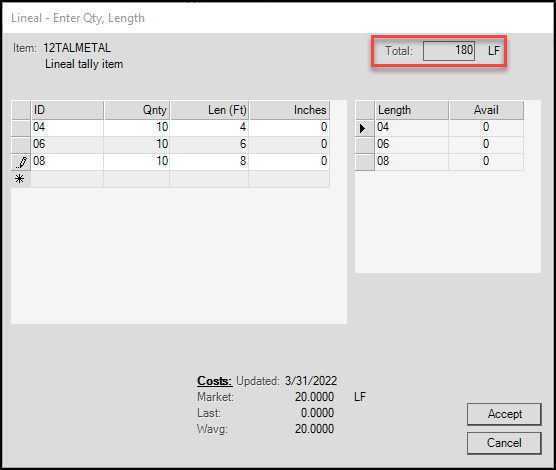Select row header for ID 06
Viewport: 556px width, 470px height.
(x=21, y=145)
